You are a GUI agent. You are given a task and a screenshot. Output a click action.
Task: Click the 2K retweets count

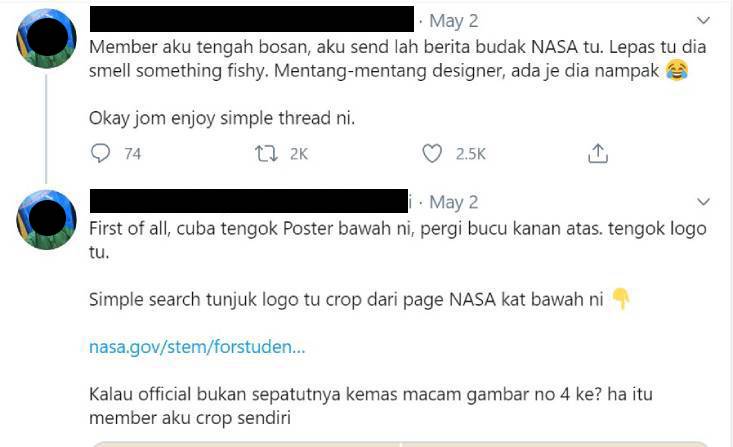click(x=298, y=154)
